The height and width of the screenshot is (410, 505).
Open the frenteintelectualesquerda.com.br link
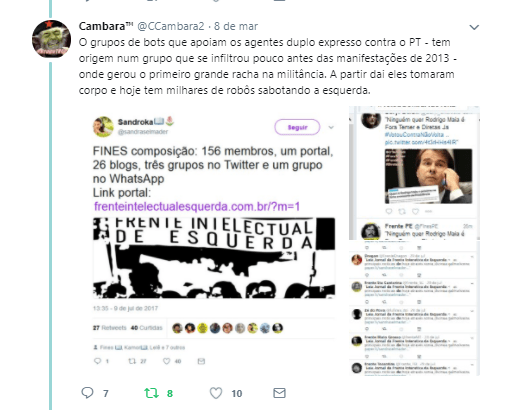pos(197,206)
